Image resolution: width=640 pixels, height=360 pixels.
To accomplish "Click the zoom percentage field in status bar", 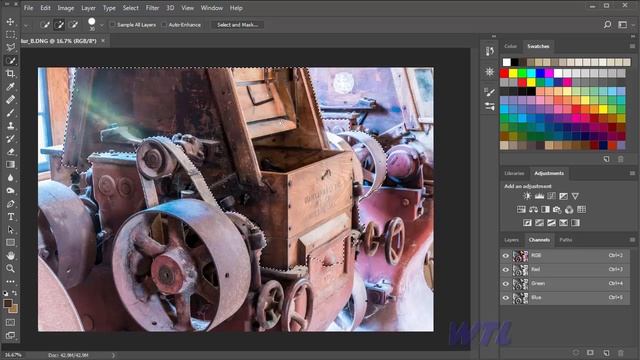I will coord(13,355).
